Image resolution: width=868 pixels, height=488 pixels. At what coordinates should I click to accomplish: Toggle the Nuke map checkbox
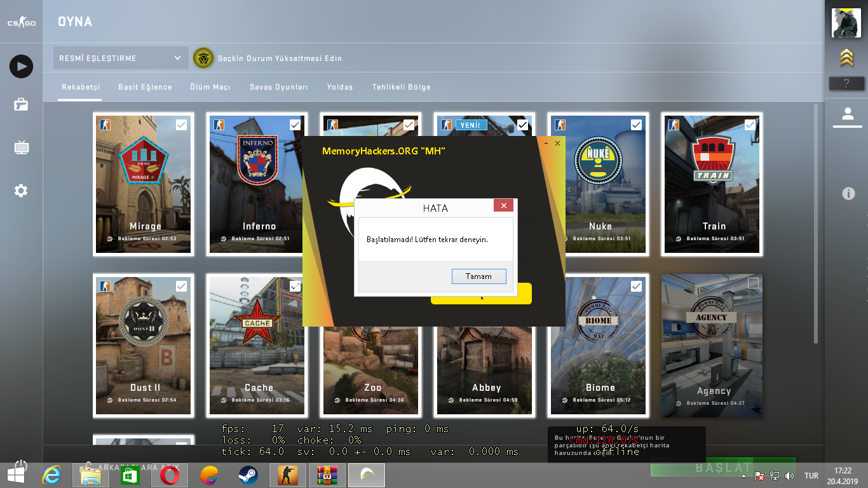(x=636, y=125)
